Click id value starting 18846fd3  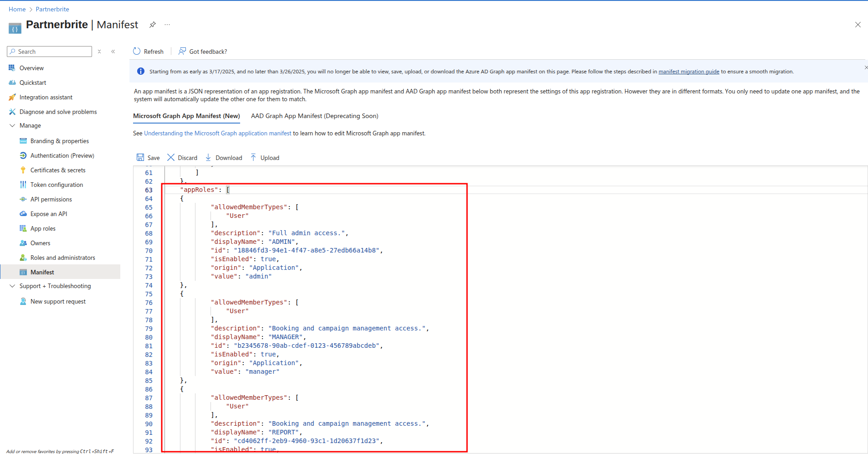(307, 250)
